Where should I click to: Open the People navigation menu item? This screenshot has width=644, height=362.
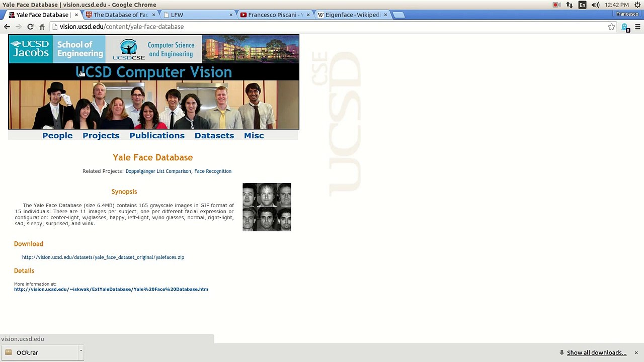[57, 135]
